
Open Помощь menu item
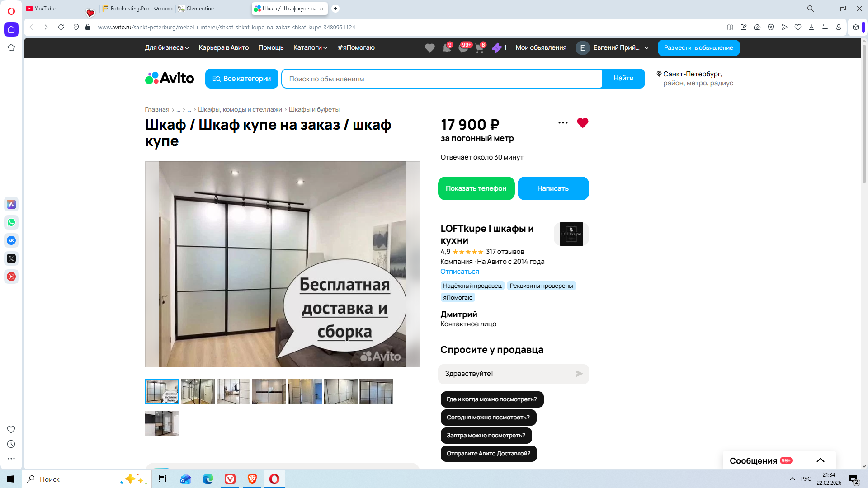(271, 48)
